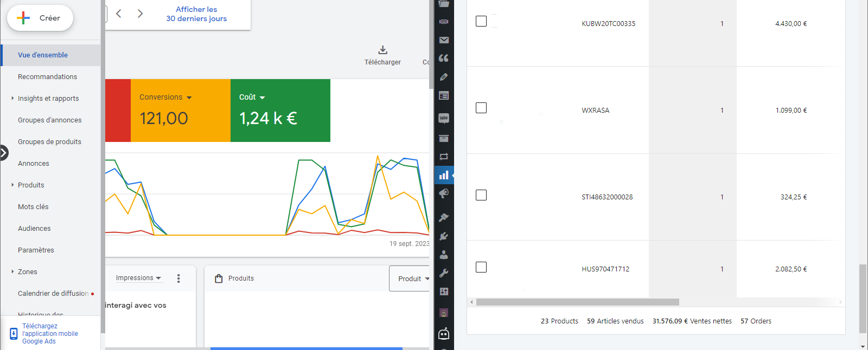
Task: Click right arrow of table horizontal scrollbar
Action: click(x=840, y=302)
